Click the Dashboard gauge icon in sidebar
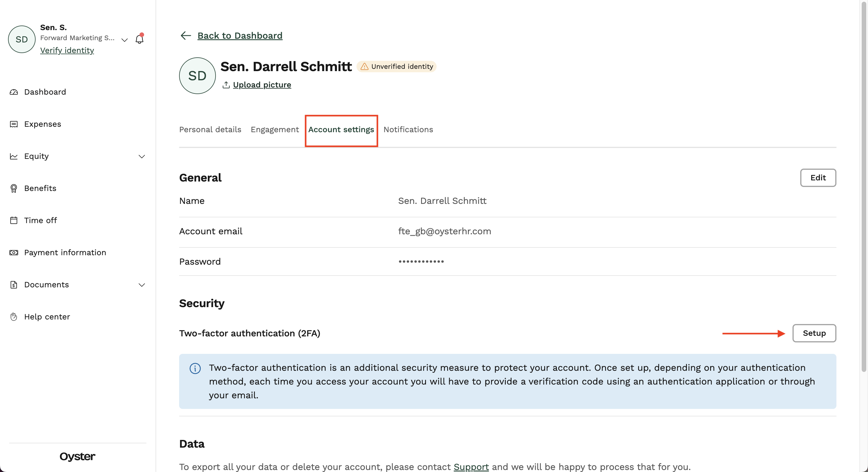This screenshot has height=472, width=868. click(x=14, y=92)
